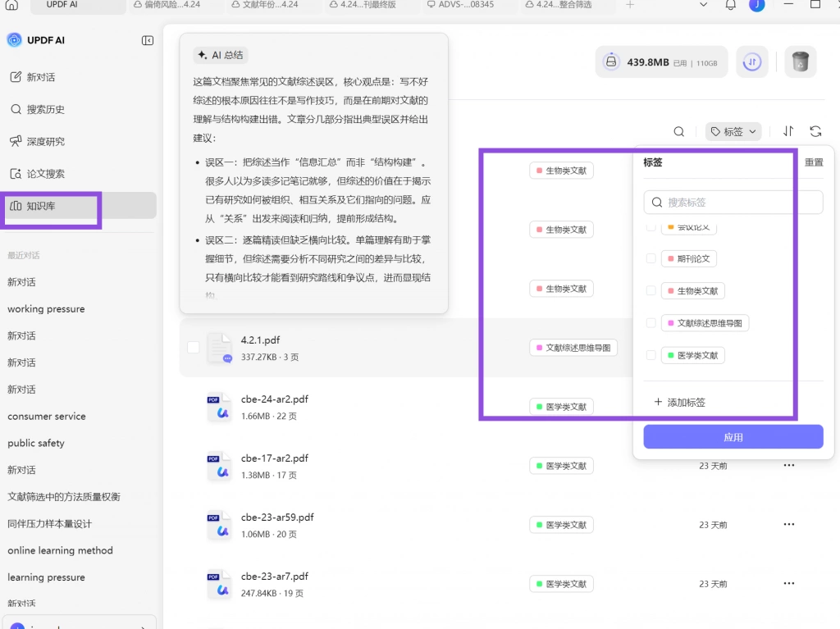
Task: Click the sort order arrows icon
Action: pos(788,131)
